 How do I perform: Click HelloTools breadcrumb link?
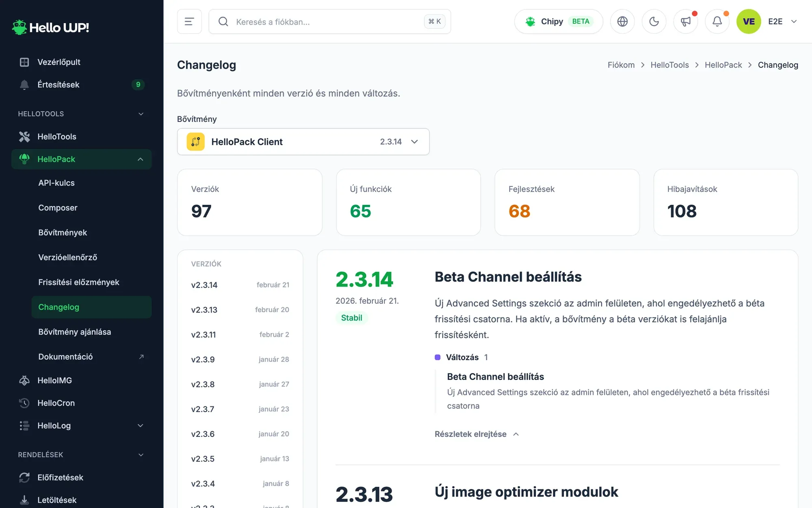(x=669, y=65)
